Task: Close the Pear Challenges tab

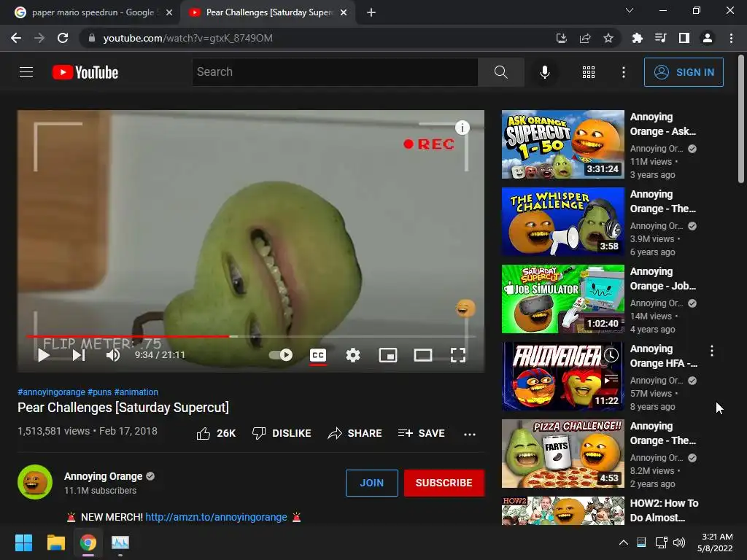Action: [344, 12]
